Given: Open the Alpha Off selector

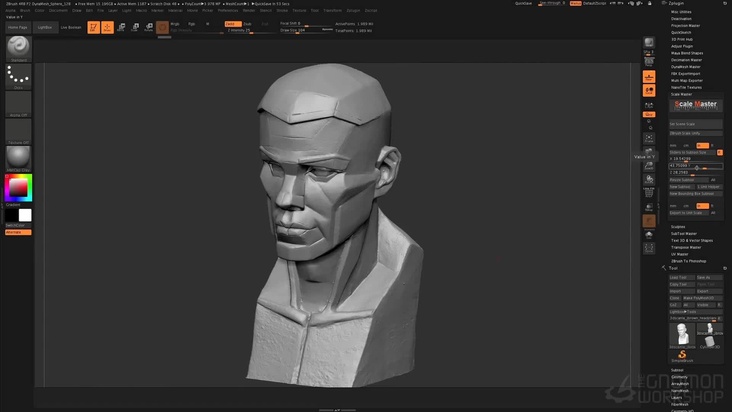Looking at the screenshot, I should coord(18,104).
